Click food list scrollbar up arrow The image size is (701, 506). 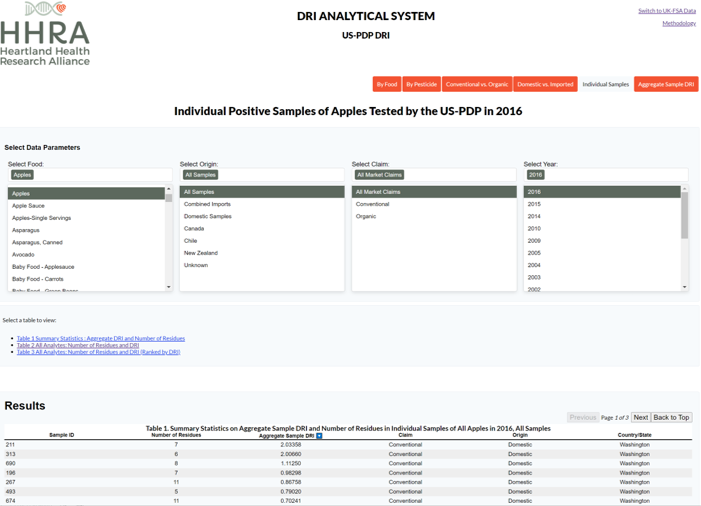click(169, 189)
